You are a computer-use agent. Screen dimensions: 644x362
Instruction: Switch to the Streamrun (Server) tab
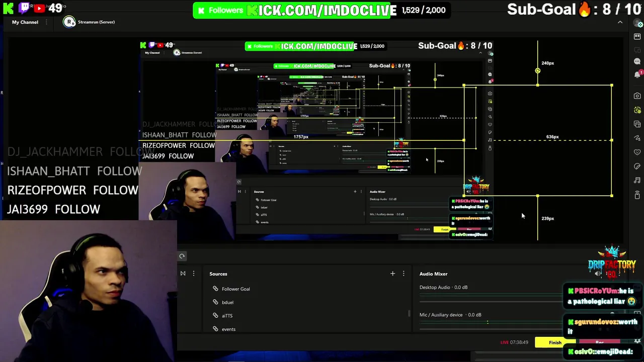(x=89, y=22)
